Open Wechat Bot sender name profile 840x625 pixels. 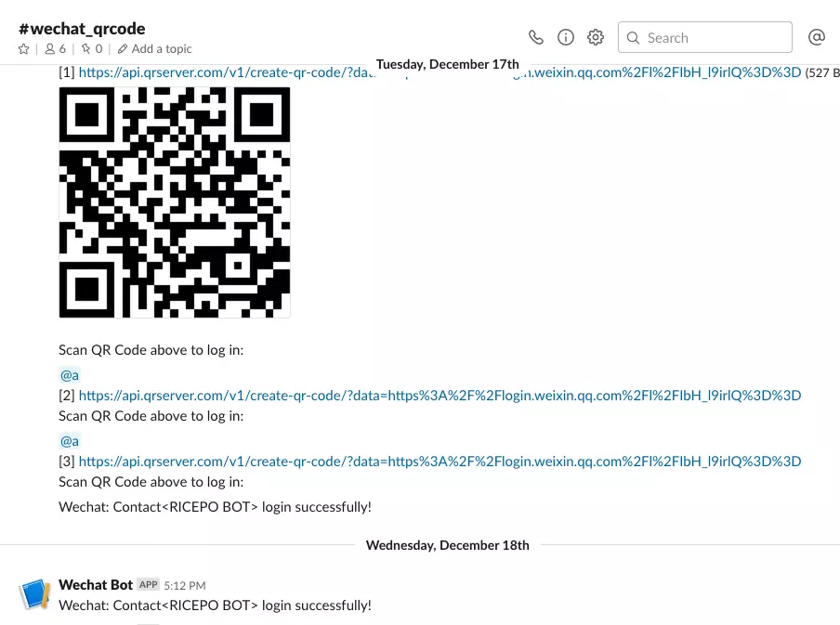(96, 584)
